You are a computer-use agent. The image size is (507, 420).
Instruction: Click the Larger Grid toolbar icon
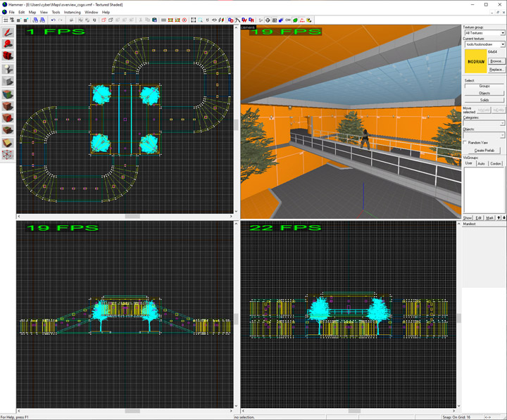26,20
